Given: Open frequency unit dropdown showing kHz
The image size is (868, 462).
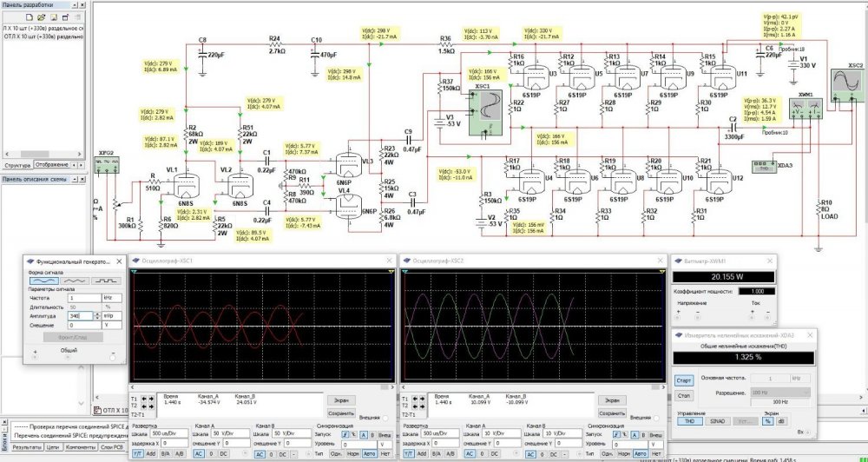Looking at the screenshot, I should pyautogui.click(x=109, y=298).
